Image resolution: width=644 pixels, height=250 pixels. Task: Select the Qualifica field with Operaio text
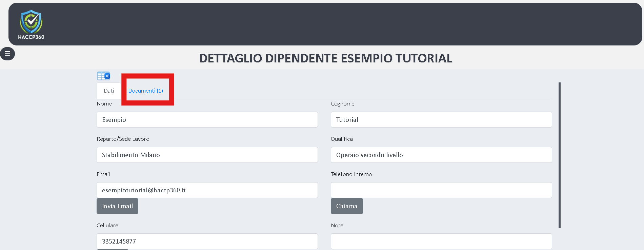[441, 155]
